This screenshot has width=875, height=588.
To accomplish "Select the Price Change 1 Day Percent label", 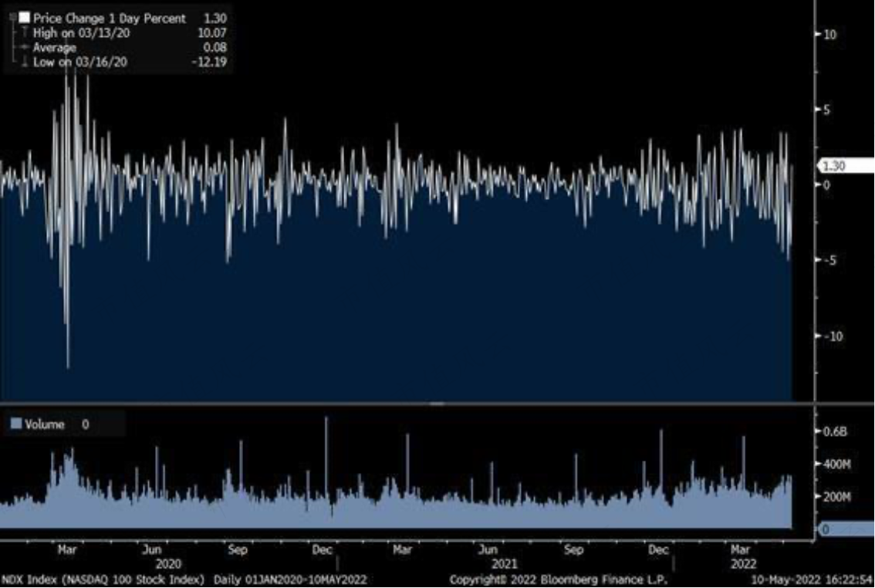I will point(109,19).
